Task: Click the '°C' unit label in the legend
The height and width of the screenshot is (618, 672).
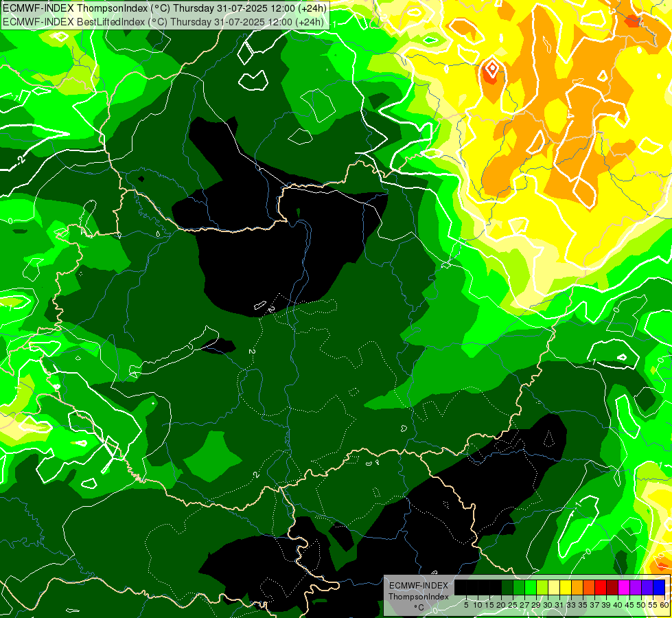Action: pos(419,607)
